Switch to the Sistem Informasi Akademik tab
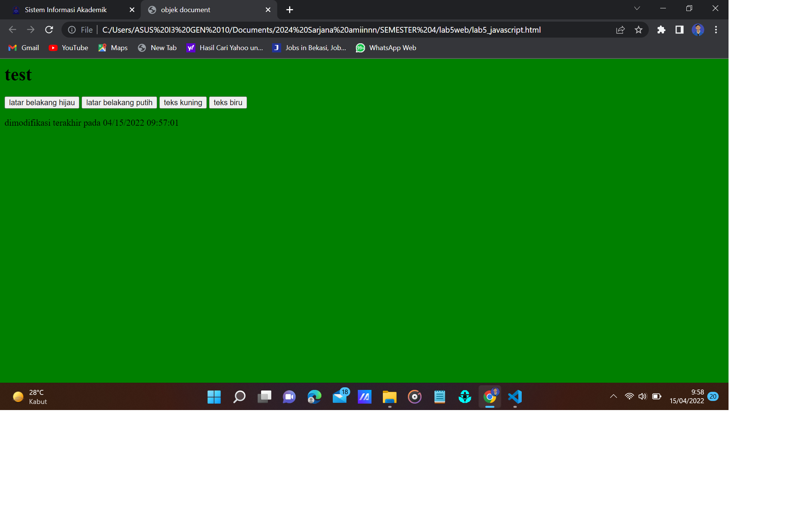 pyautogui.click(x=65, y=9)
